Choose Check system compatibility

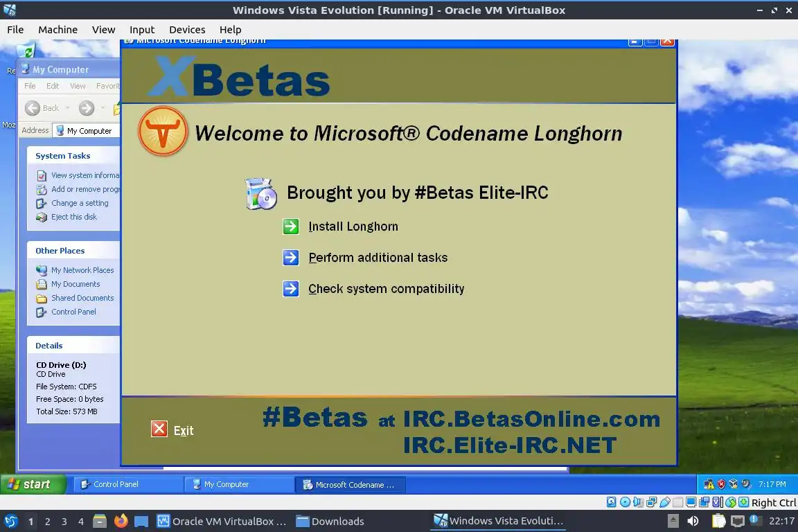(387, 289)
